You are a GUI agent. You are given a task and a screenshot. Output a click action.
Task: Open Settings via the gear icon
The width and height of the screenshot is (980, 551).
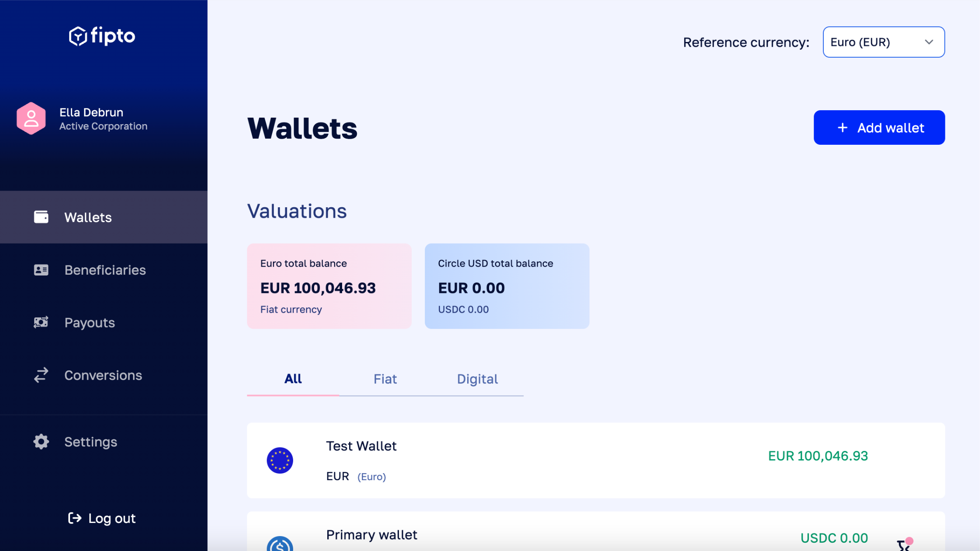pos(41,441)
